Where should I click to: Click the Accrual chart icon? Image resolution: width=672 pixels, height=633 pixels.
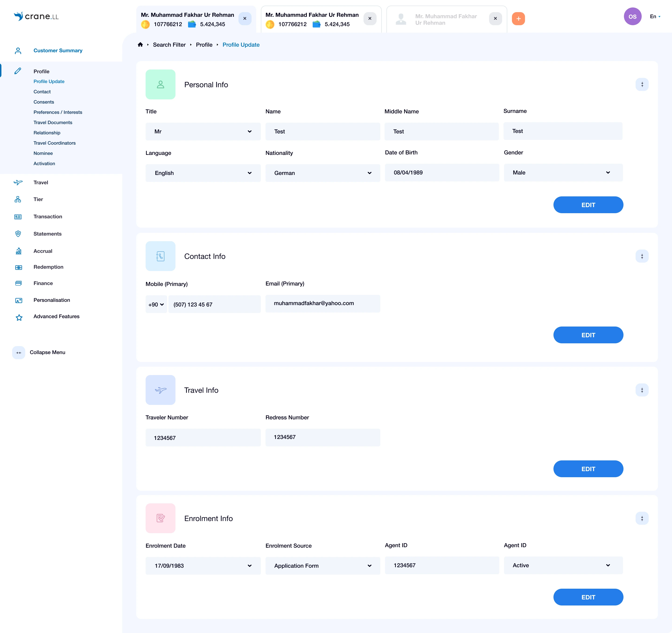tap(19, 251)
